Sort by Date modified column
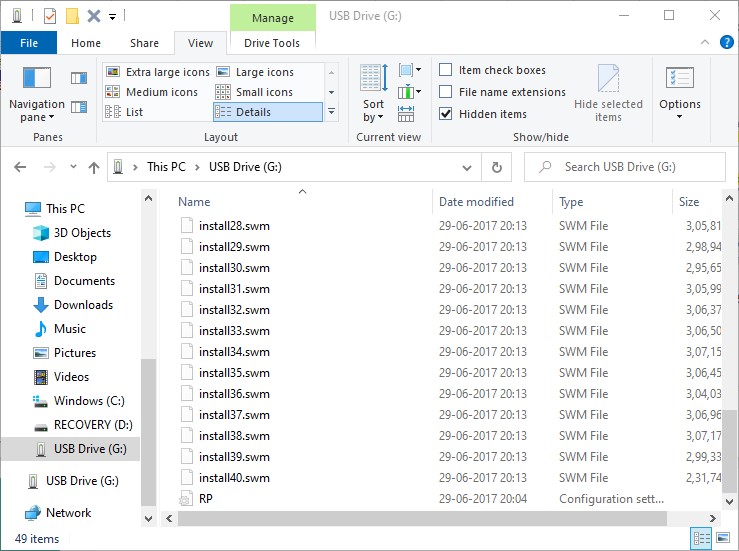Screen dimensions: 739x551 click(493, 202)
